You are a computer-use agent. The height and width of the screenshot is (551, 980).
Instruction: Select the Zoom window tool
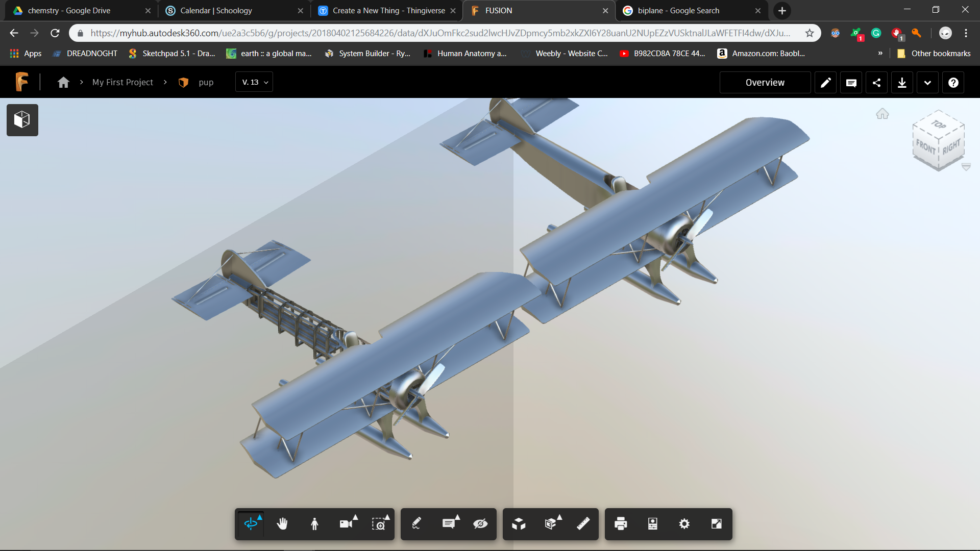(379, 523)
